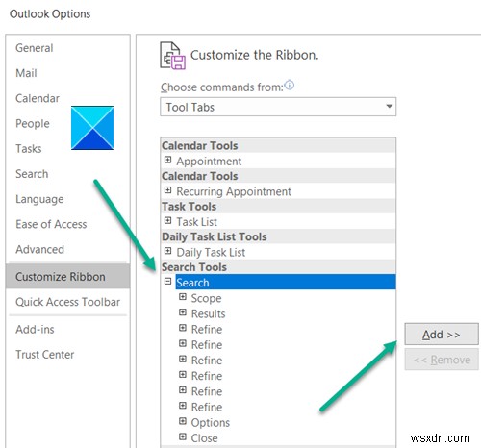Select the Task List tree item

[196, 222]
